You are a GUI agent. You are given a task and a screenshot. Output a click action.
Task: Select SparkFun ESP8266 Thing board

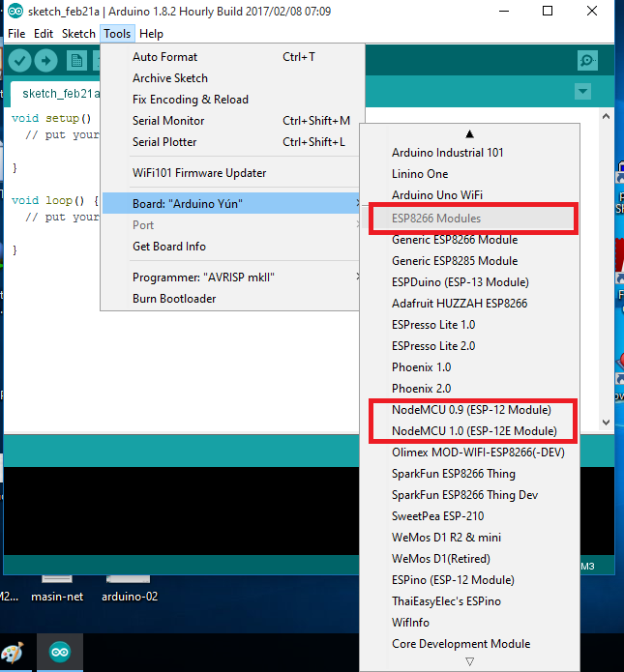(469, 474)
